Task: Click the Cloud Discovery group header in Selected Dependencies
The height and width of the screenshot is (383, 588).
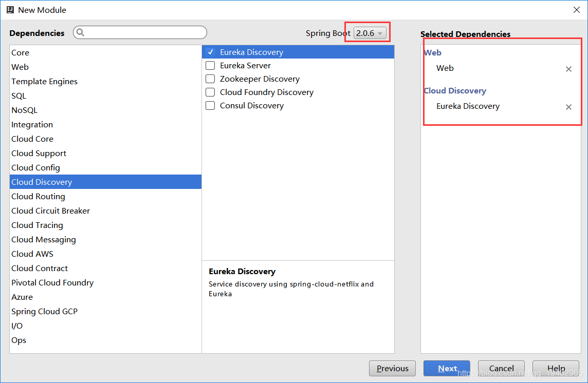Action: (x=455, y=91)
